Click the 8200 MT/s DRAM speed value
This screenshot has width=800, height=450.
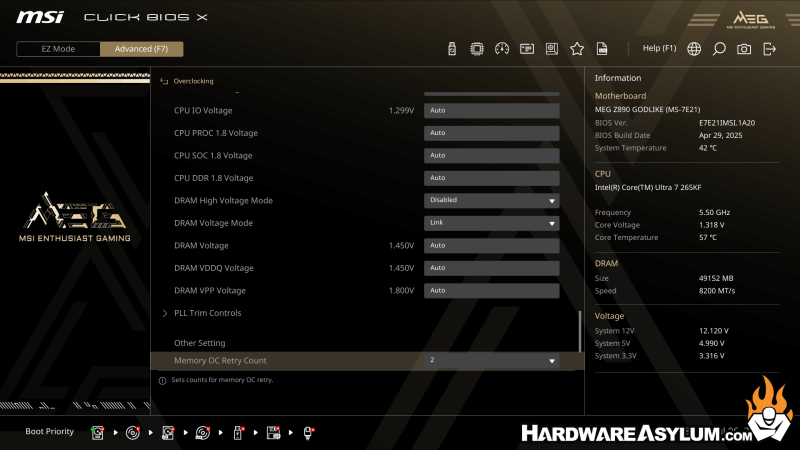[x=717, y=291]
